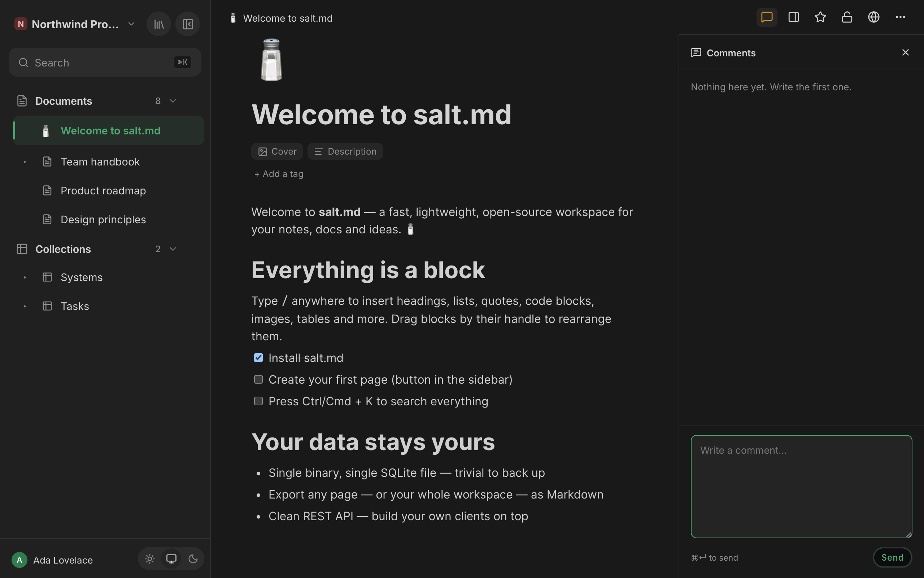
Task: Click the Send comment button
Action: point(892,557)
